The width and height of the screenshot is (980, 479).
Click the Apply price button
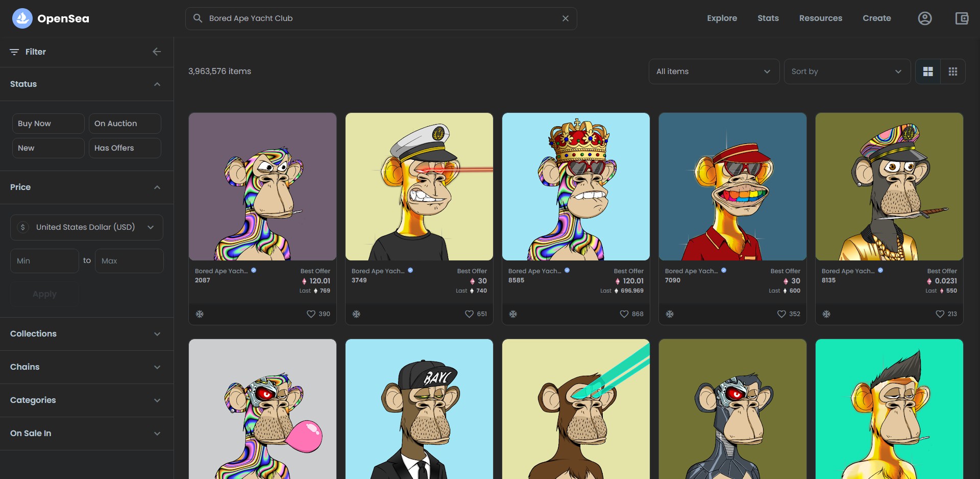[44, 294]
